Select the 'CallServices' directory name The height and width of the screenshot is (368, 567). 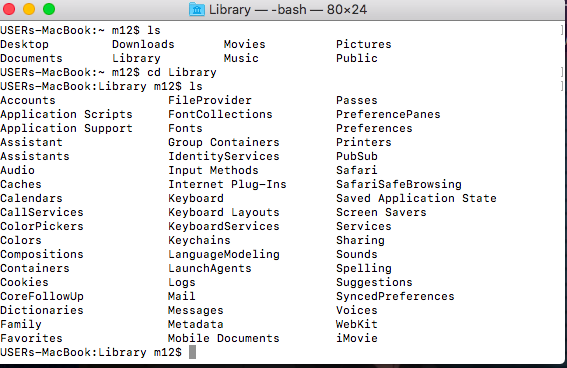tap(42, 212)
